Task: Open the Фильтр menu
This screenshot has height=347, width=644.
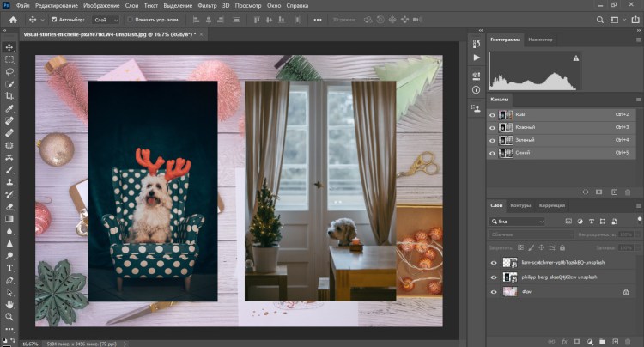Action: 207,5
